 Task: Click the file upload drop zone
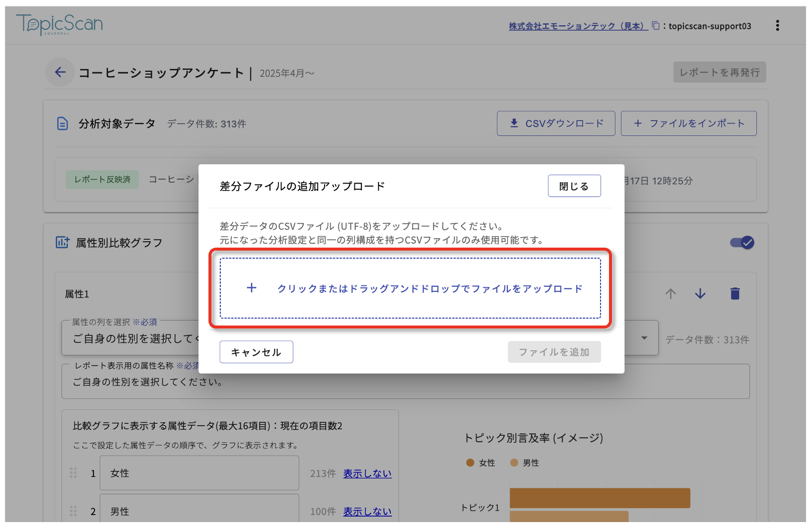click(410, 288)
